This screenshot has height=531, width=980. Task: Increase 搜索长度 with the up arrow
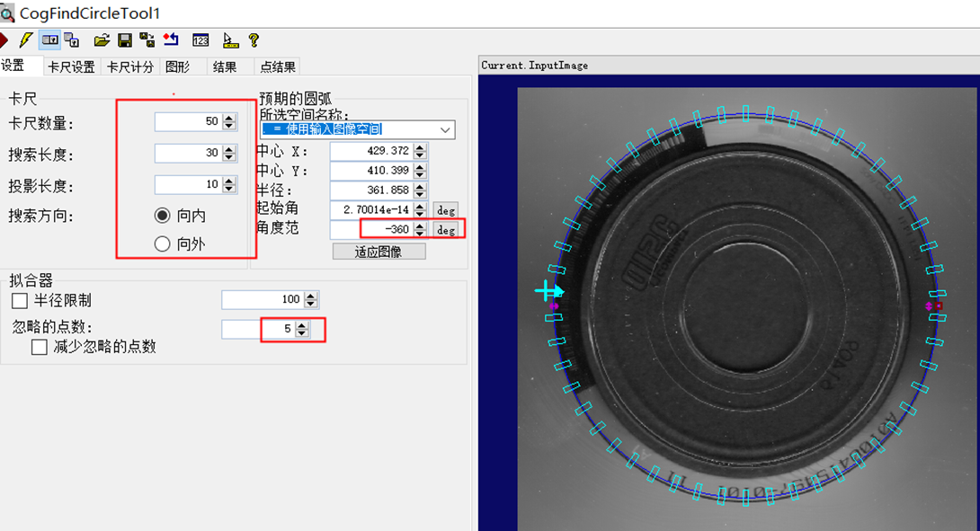point(229,148)
